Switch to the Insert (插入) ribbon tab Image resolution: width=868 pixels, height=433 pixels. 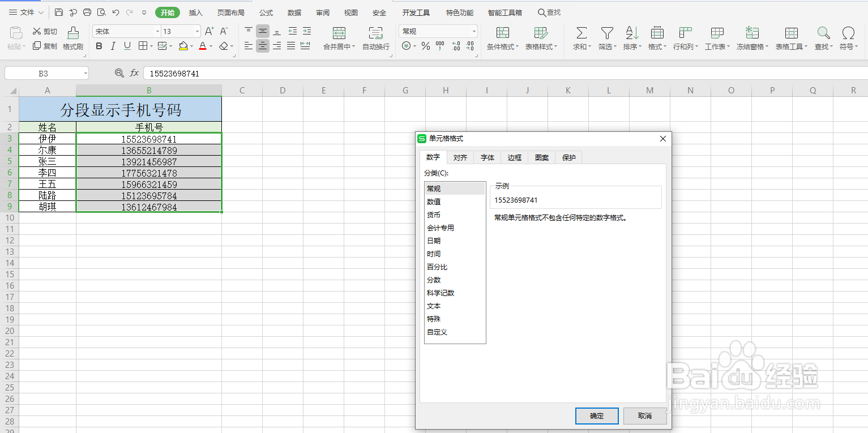(x=195, y=12)
